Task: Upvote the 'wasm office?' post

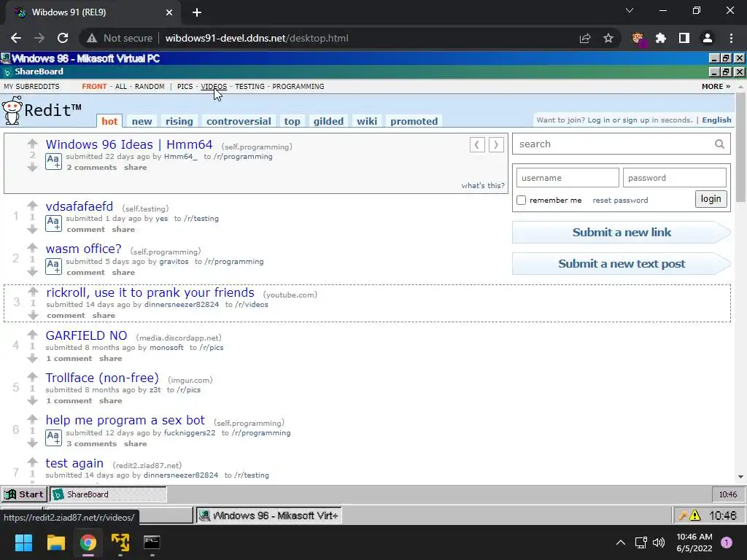Action: [x=32, y=248]
